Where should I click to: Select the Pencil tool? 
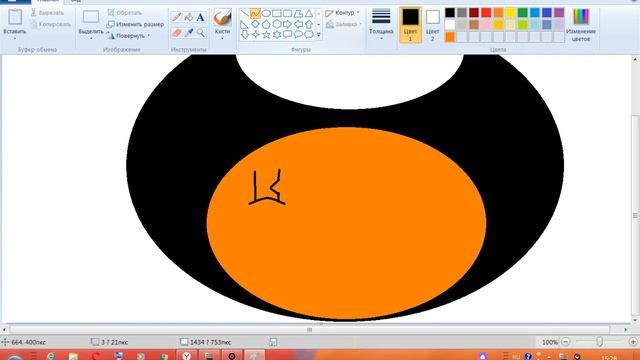coord(176,17)
